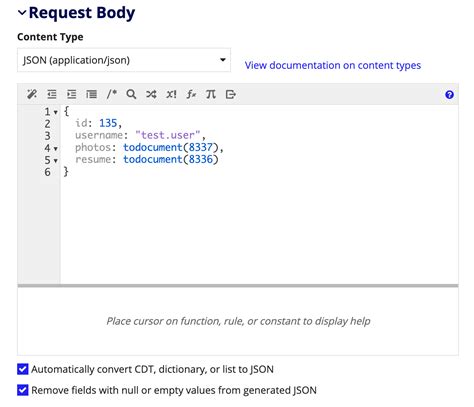The height and width of the screenshot is (407, 474).
Task: Open the Content Type dropdown
Action: [x=124, y=60]
